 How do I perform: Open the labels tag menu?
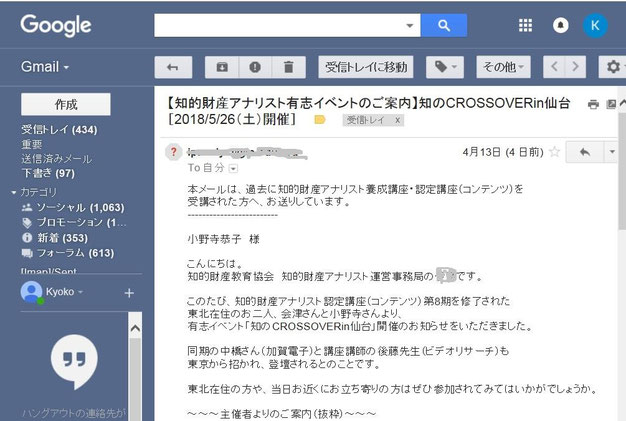click(x=445, y=67)
